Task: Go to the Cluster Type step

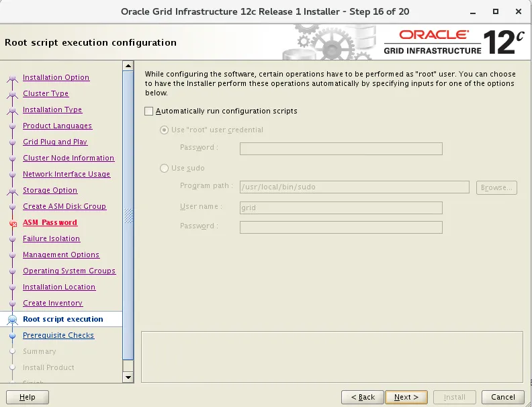Action: coord(46,93)
